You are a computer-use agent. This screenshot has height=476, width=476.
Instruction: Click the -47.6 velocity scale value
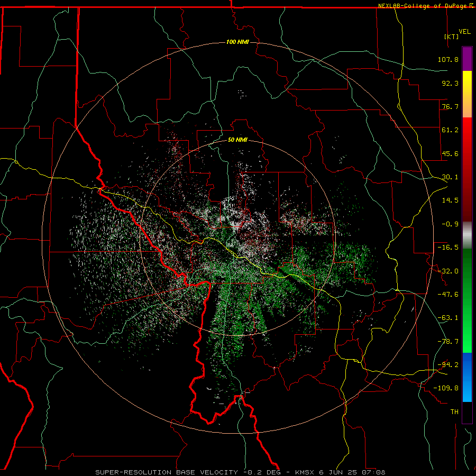[448, 295]
